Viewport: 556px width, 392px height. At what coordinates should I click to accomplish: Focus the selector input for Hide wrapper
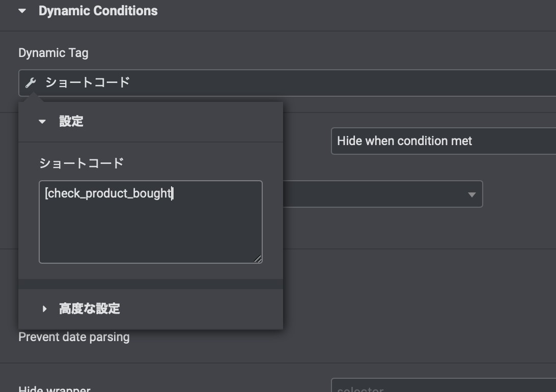tap(443, 385)
